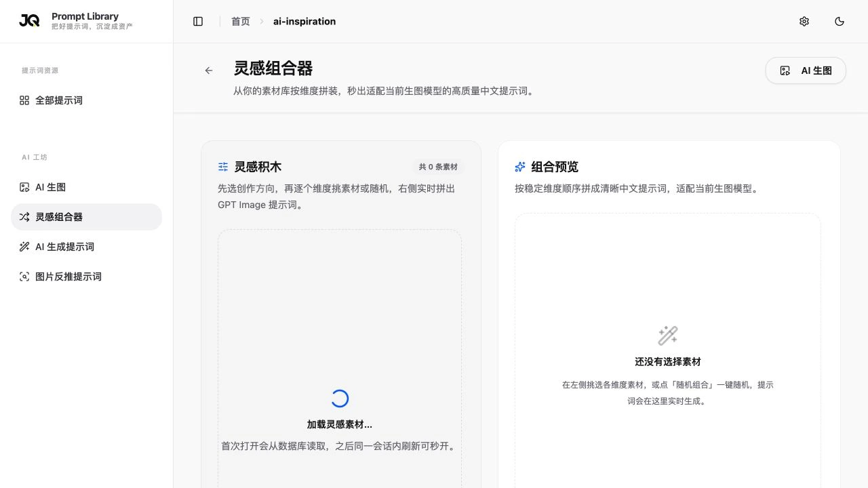Click the 组合预览 card heading

(x=555, y=167)
